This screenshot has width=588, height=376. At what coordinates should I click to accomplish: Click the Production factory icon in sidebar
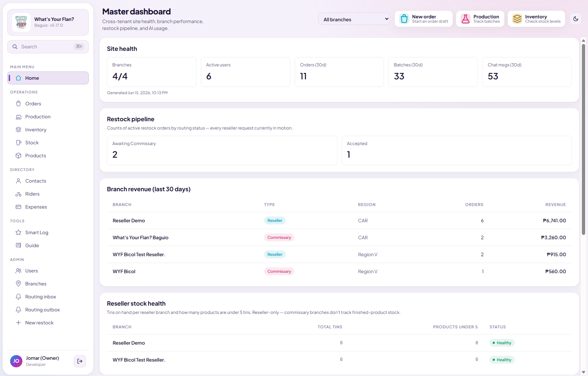coord(18,117)
